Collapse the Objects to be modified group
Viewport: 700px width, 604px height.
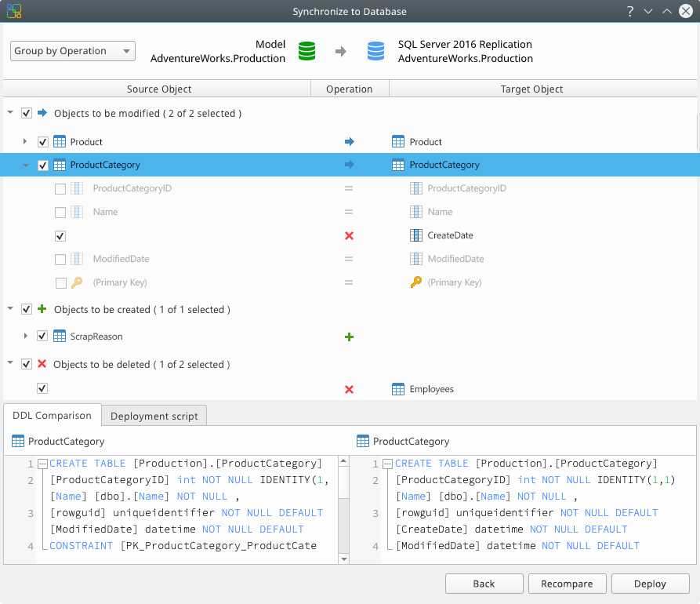point(10,113)
